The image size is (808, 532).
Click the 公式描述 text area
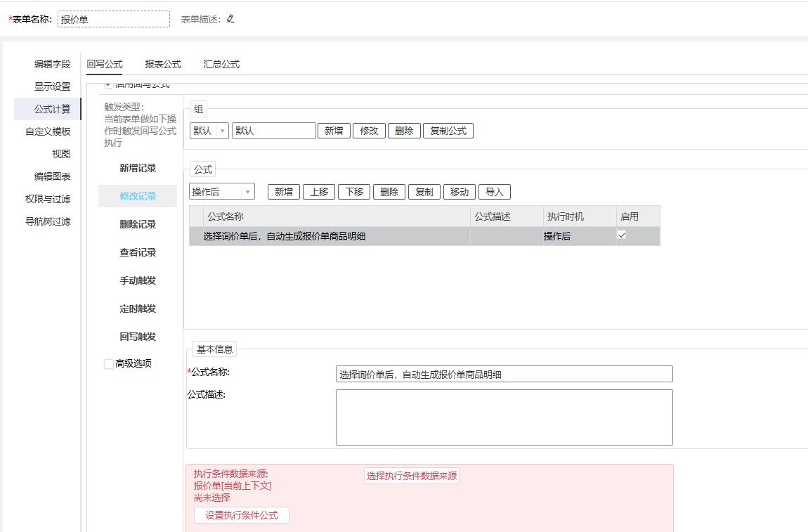(x=504, y=417)
